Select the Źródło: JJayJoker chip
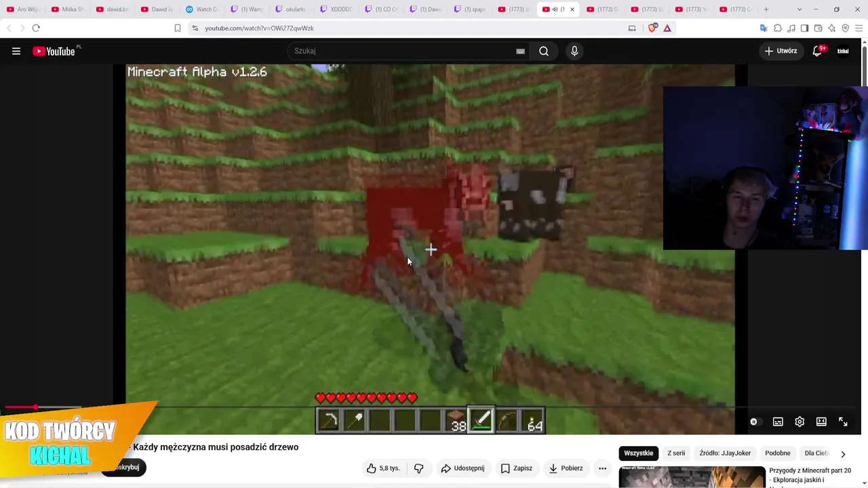This screenshot has height=488, width=868. pyautogui.click(x=726, y=453)
